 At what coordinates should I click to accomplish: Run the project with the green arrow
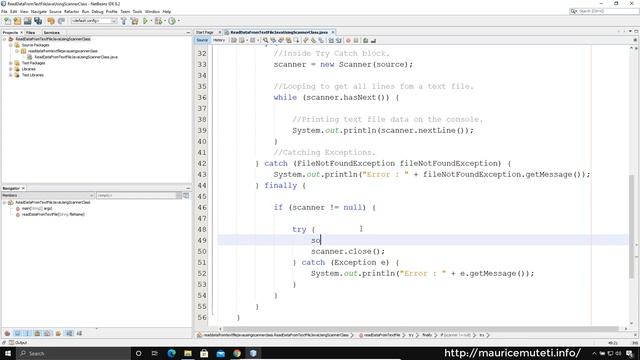coord(145,21)
